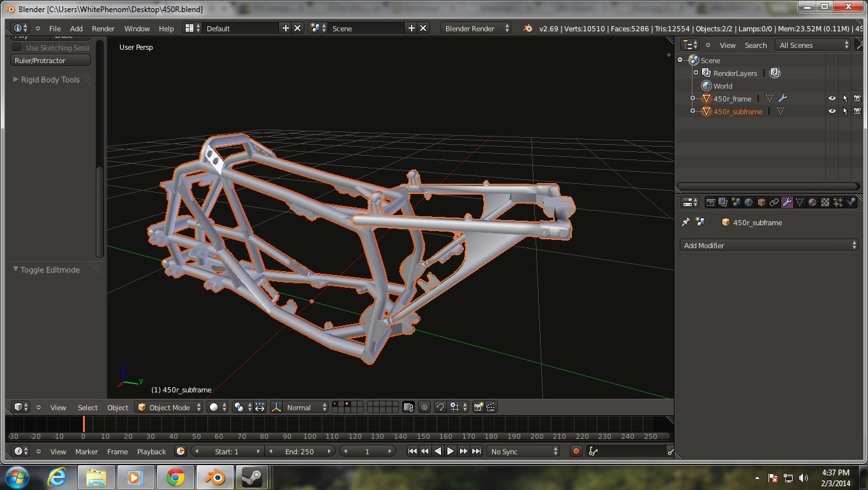Screen dimensions: 868x490
Task: Click the Outliner editor type icon
Action: [x=690, y=45]
